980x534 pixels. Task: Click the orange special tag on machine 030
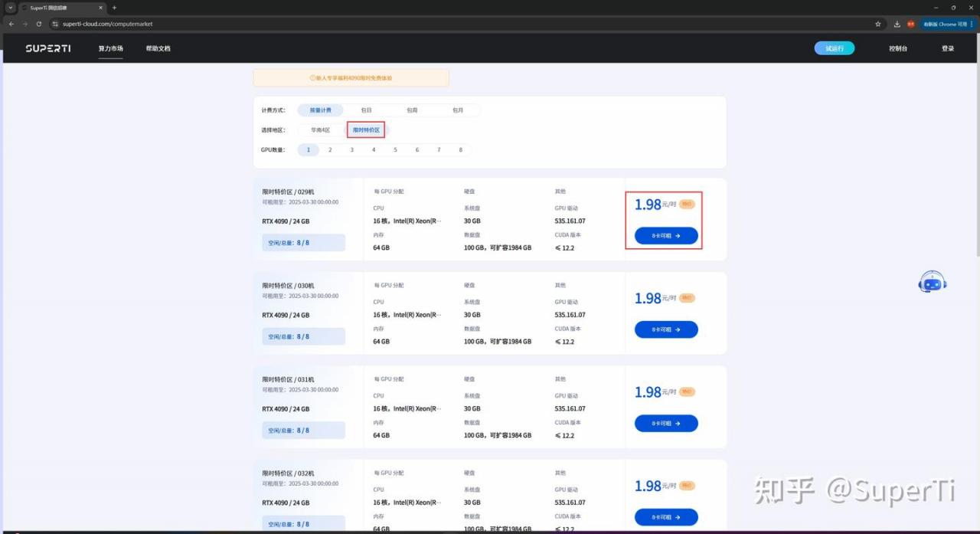pyautogui.click(x=687, y=297)
